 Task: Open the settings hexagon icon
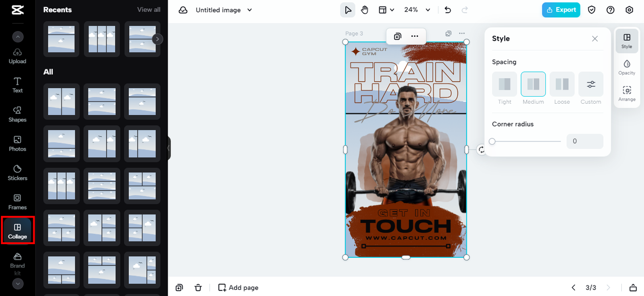coord(629,10)
